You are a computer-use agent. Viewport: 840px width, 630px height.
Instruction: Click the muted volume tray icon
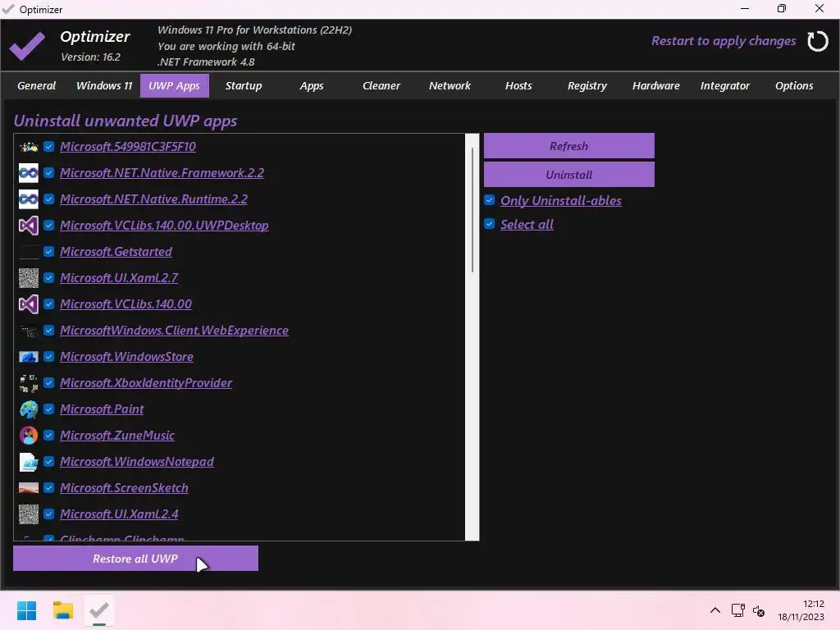coord(759,610)
